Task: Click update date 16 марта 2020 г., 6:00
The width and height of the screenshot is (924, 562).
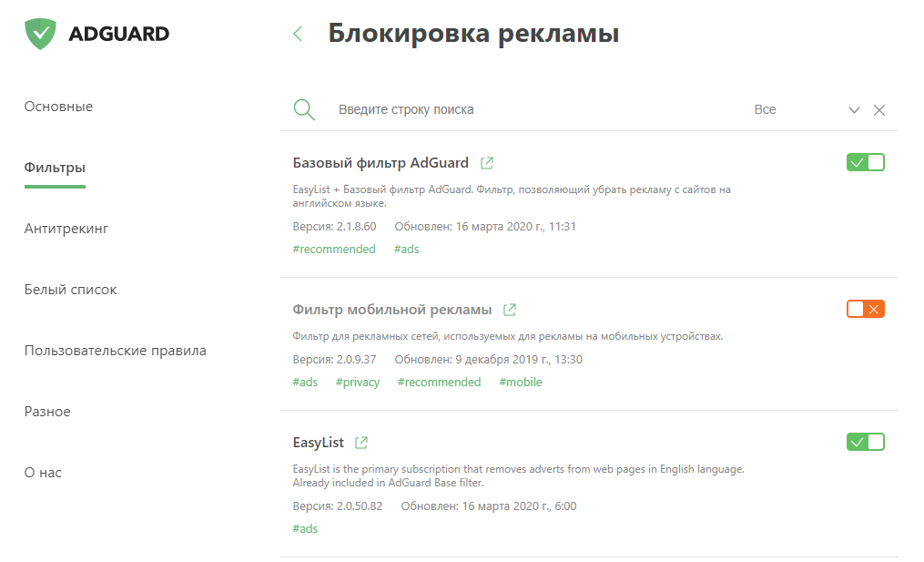Action: pos(519,506)
